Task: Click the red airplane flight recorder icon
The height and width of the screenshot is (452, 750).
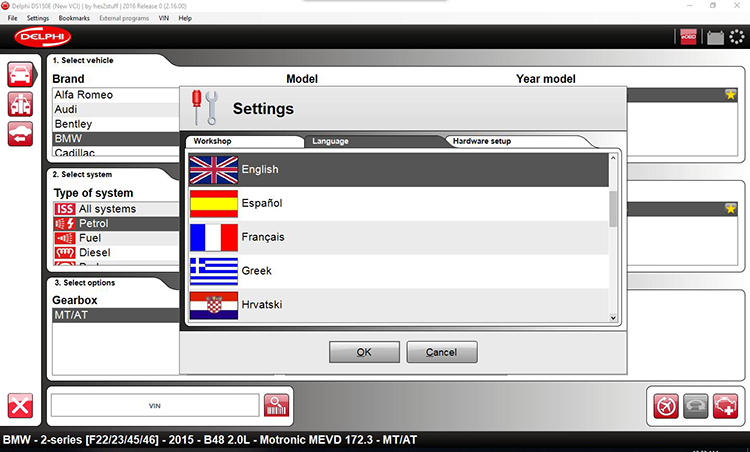Action: click(666, 406)
